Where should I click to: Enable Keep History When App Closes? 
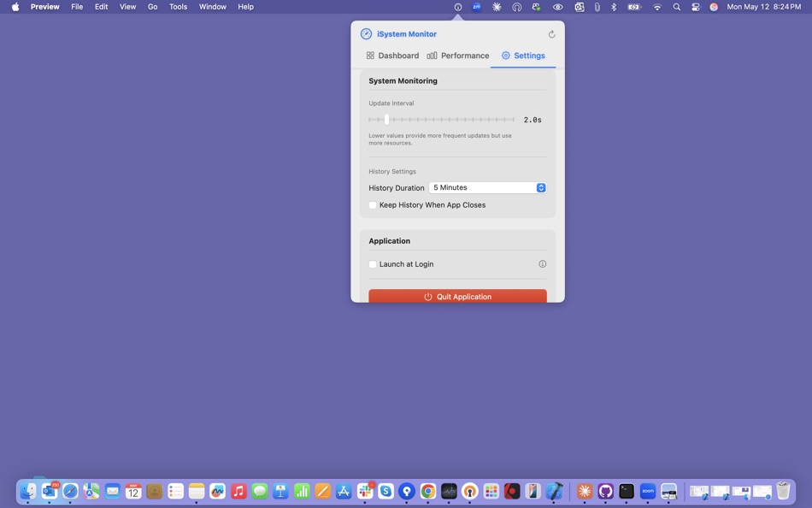pyautogui.click(x=373, y=204)
